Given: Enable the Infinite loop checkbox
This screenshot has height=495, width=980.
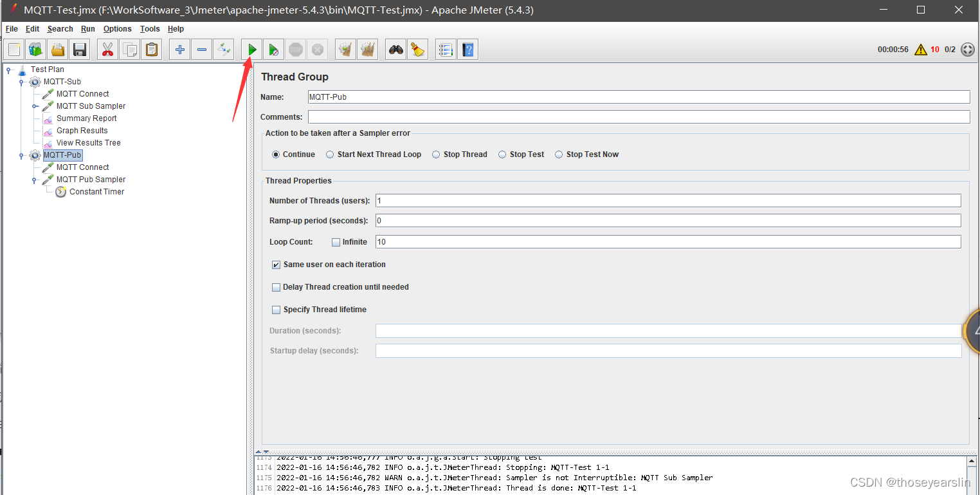Looking at the screenshot, I should coord(336,243).
